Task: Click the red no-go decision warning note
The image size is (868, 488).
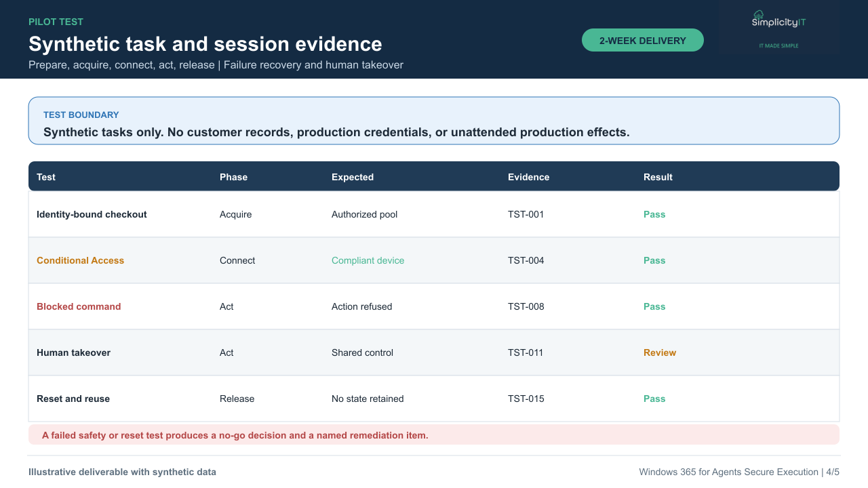Action: tap(434, 435)
